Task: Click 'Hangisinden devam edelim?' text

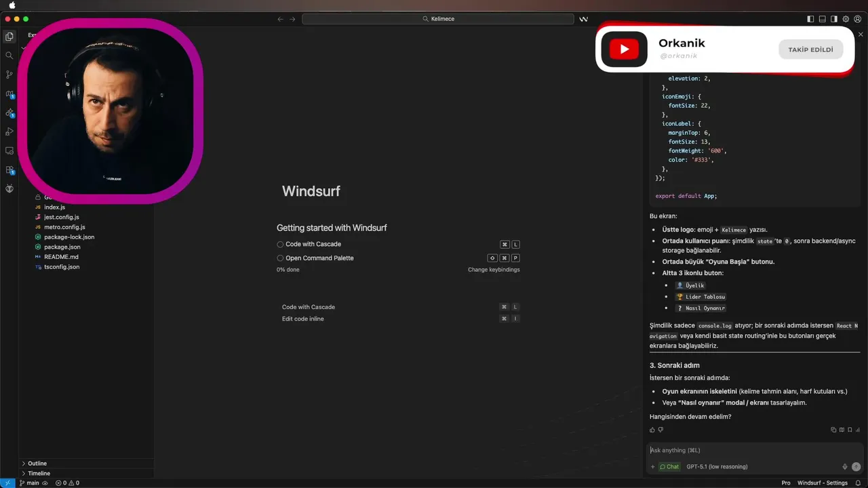Action: (x=690, y=417)
